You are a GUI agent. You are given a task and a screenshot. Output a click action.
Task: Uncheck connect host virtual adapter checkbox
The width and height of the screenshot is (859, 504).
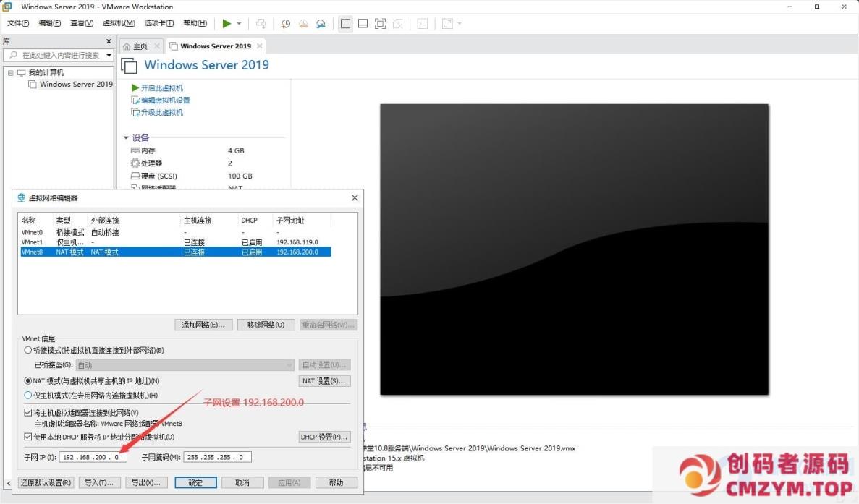tap(28, 412)
